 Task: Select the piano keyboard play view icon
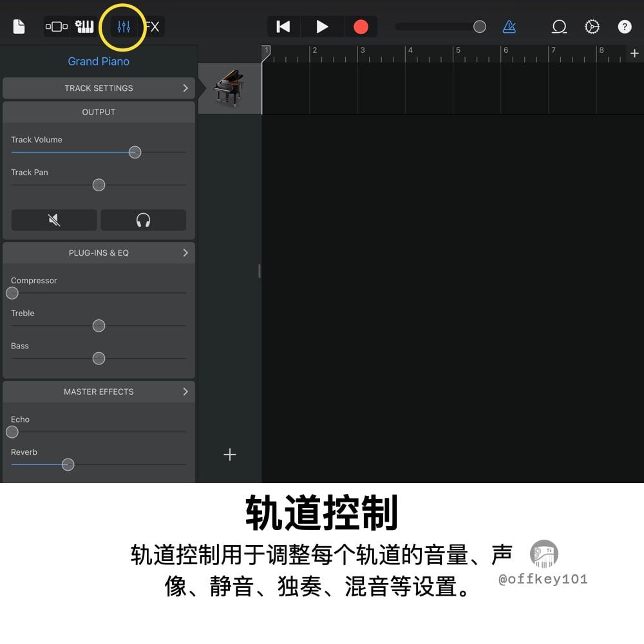(x=84, y=26)
